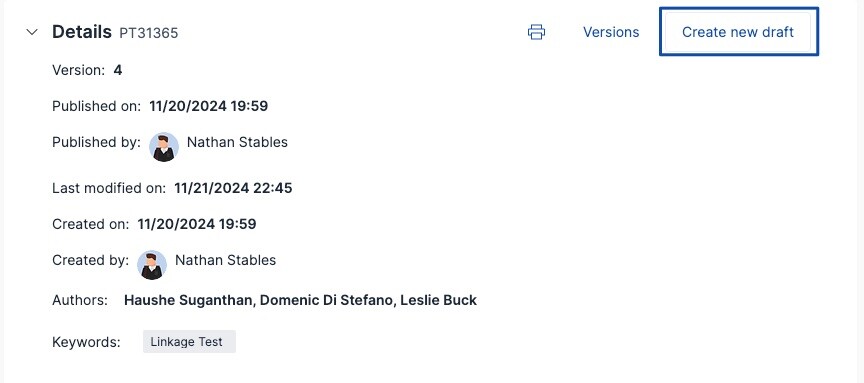Click the Created by avatar image
Viewport: 864px width, 383px height.
(152, 265)
